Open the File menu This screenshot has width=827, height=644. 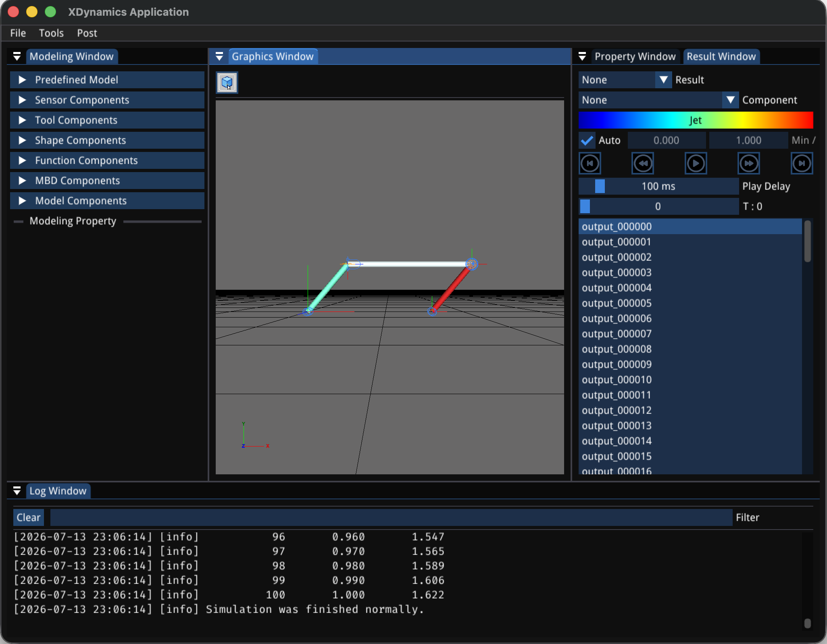[18, 33]
